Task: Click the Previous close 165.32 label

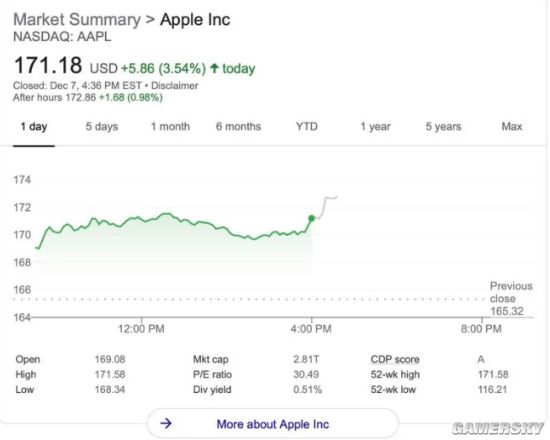Action: [x=511, y=299]
